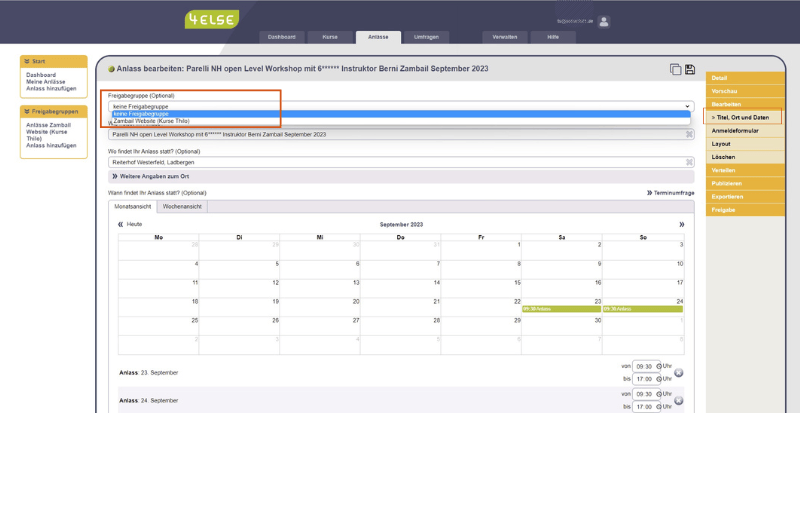Open the user profile avatar icon

click(604, 21)
